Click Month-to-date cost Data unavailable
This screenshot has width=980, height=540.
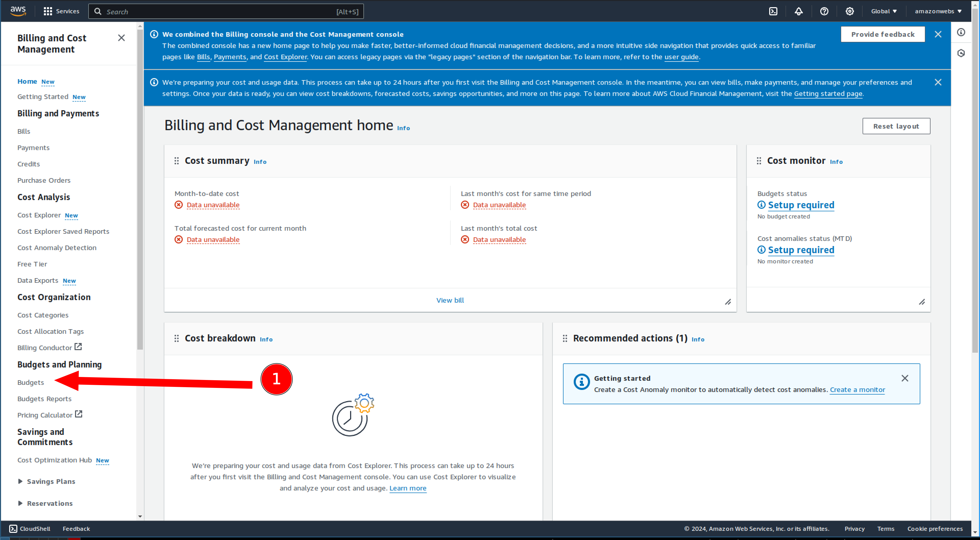coord(213,205)
